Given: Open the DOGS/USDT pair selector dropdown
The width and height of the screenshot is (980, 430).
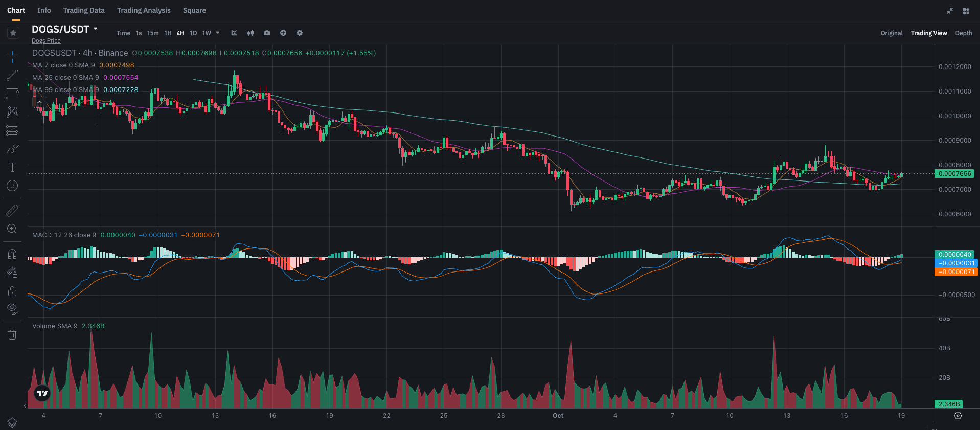Looking at the screenshot, I should pos(64,29).
